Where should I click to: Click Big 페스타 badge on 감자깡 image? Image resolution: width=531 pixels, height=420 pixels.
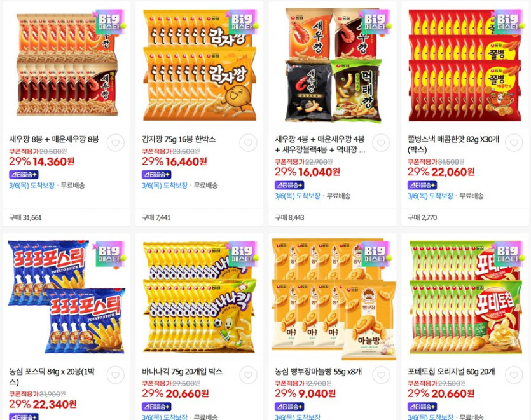pos(242,22)
